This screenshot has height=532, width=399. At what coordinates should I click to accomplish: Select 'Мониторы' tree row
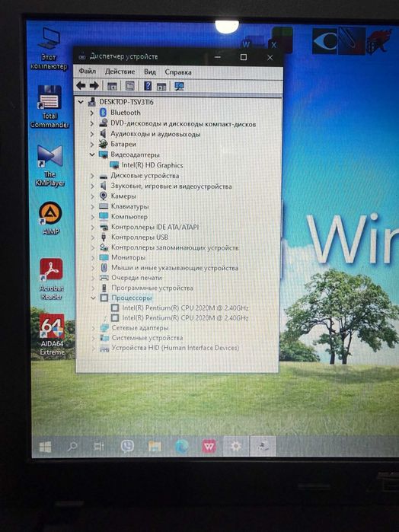(128, 257)
